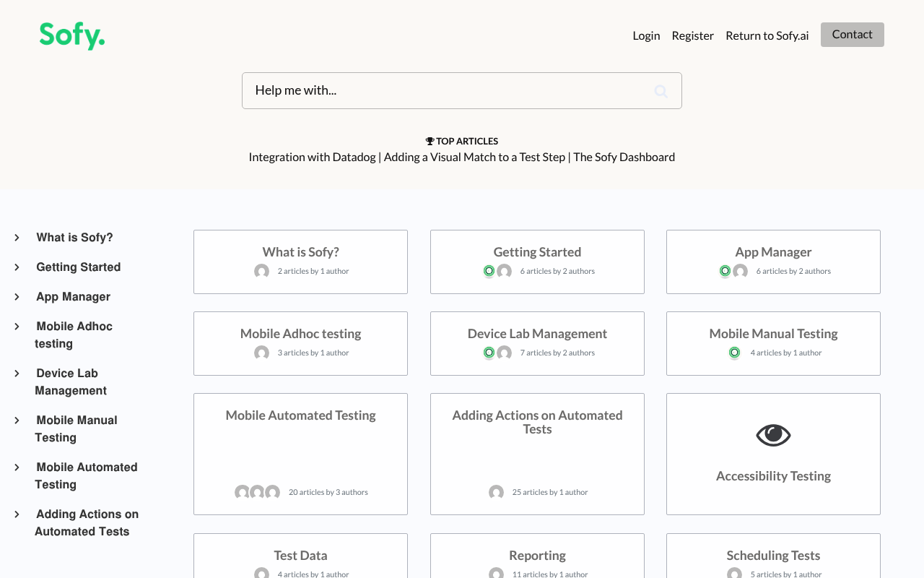Screen dimensions: 924x578
Task: Click grey author avatar on Device Lab Management card
Action: click(x=504, y=353)
